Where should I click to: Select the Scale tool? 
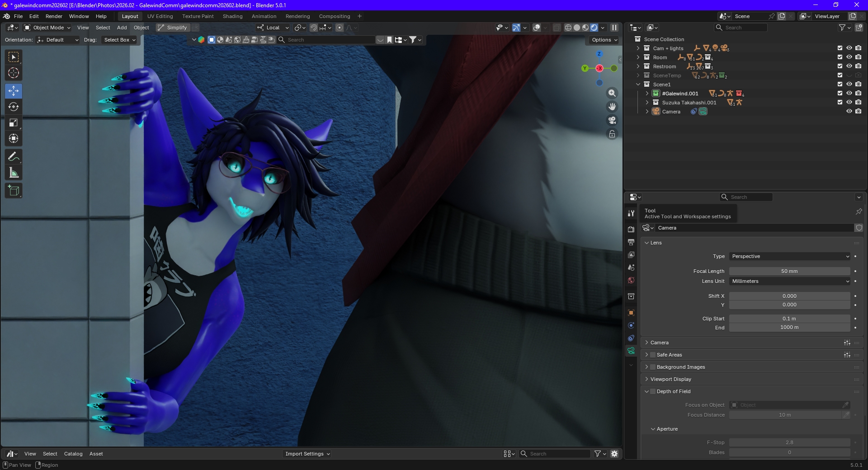click(14, 123)
